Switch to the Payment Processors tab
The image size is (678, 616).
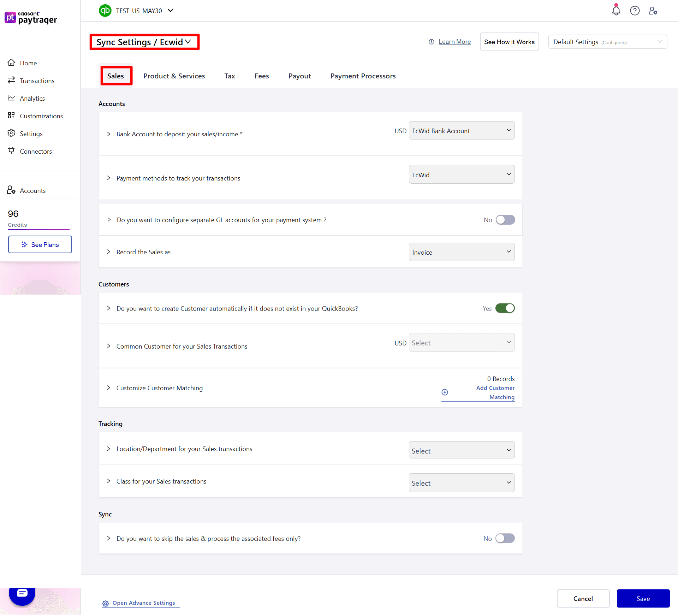coord(363,76)
